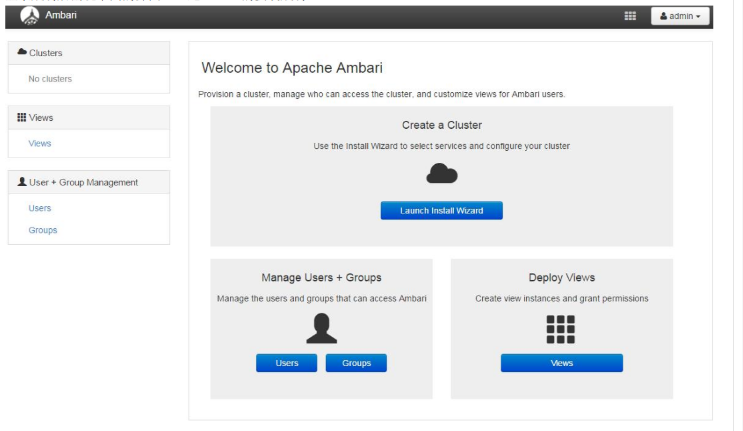
Task: Click the cloud icon under Create a Cluster
Action: pos(441,175)
